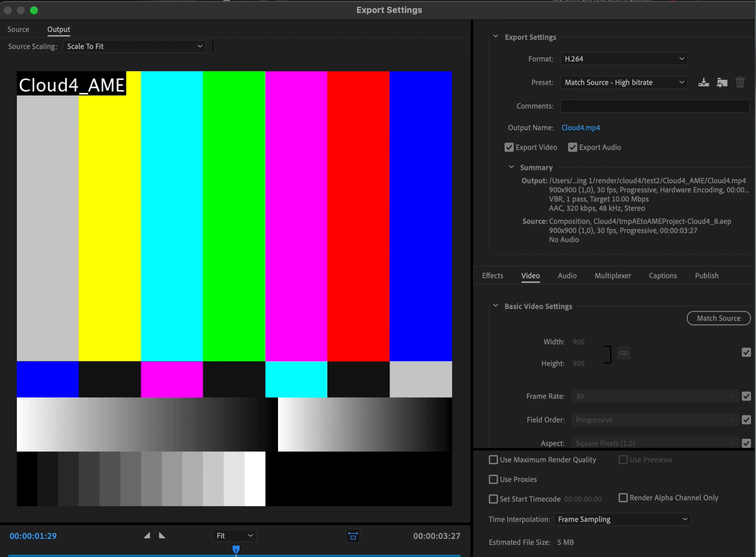Image resolution: width=756 pixels, height=557 pixels.
Task: Click the Save Preset icon
Action: coord(703,82)
